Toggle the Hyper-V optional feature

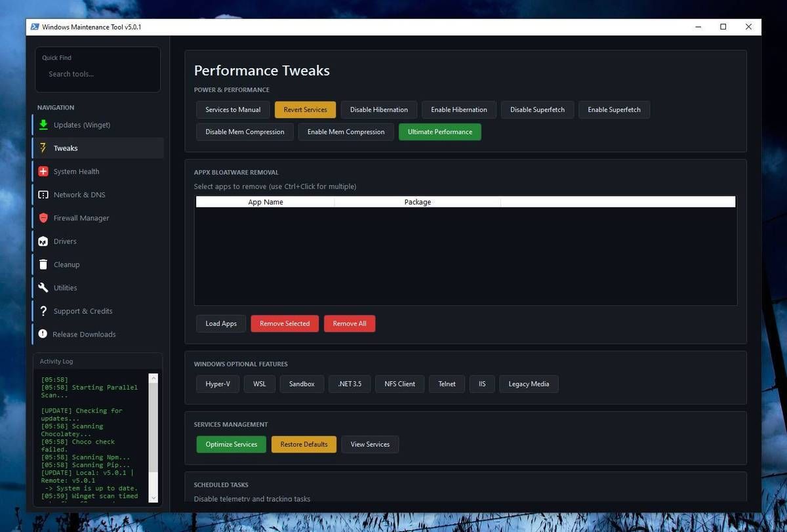(x=217, y=384)
